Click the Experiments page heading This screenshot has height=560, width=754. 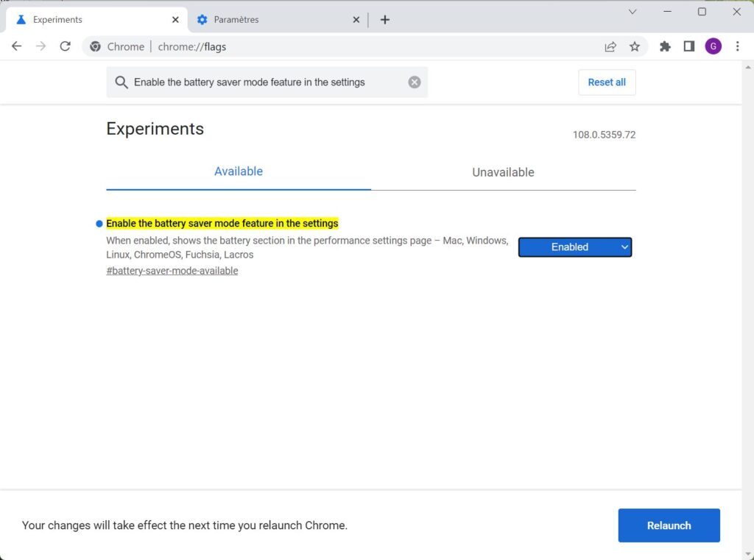[x=155, y=129]
